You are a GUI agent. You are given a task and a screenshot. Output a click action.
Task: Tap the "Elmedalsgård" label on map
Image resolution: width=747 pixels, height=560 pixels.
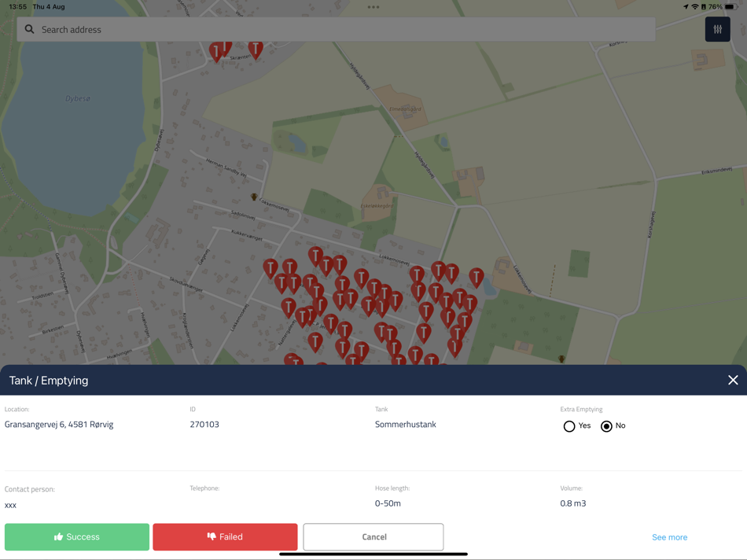(406, 109)
